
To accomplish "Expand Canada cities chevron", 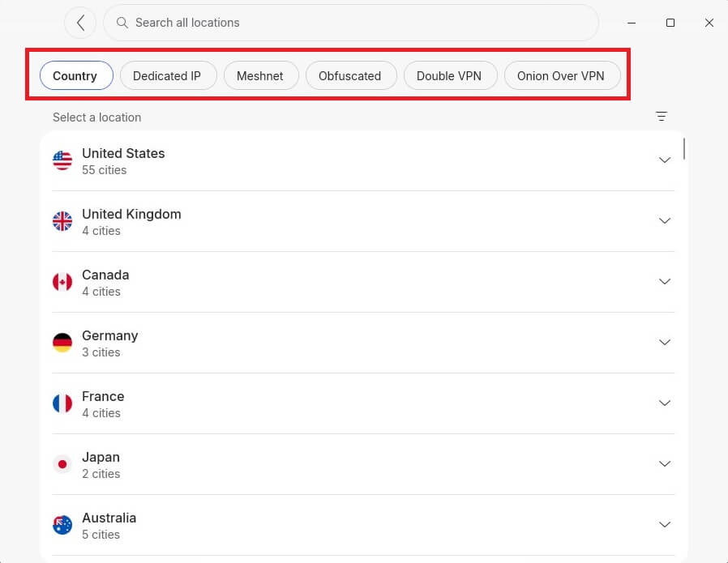I will click(x=665, y=282).
